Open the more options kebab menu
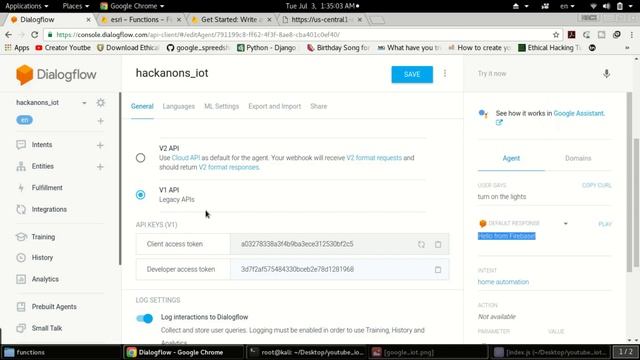The height and width of the screenshot is (360, 640). click(x=445, y=73)
